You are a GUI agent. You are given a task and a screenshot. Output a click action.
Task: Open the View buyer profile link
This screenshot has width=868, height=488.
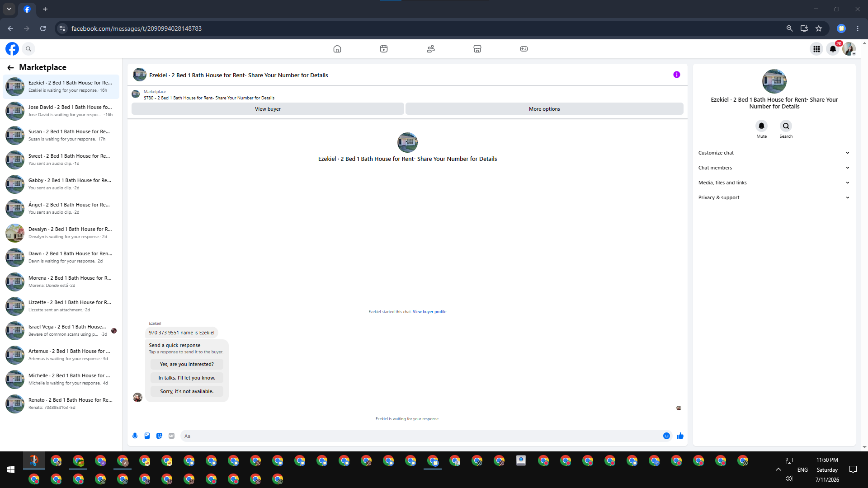[x=429, y=312]
